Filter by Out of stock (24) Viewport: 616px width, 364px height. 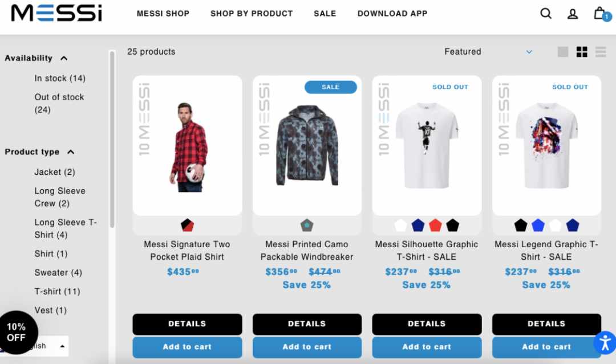[59, 103]
